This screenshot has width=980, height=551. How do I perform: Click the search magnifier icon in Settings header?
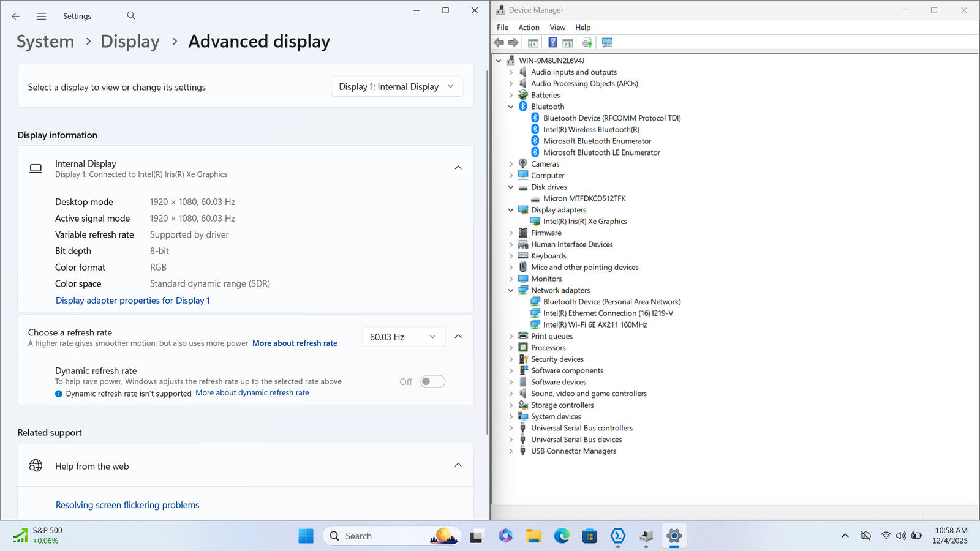pos(131,16)
